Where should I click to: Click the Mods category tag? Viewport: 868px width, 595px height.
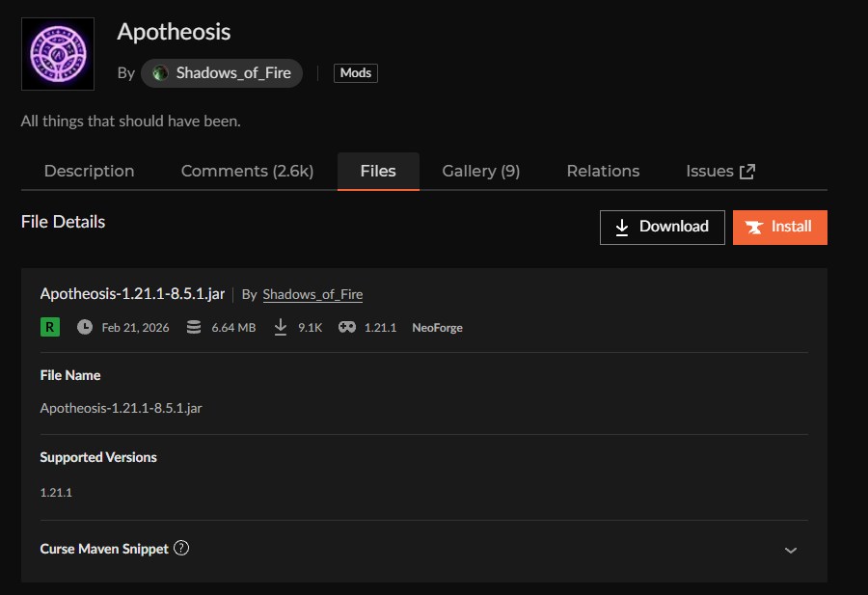(356, 73)
